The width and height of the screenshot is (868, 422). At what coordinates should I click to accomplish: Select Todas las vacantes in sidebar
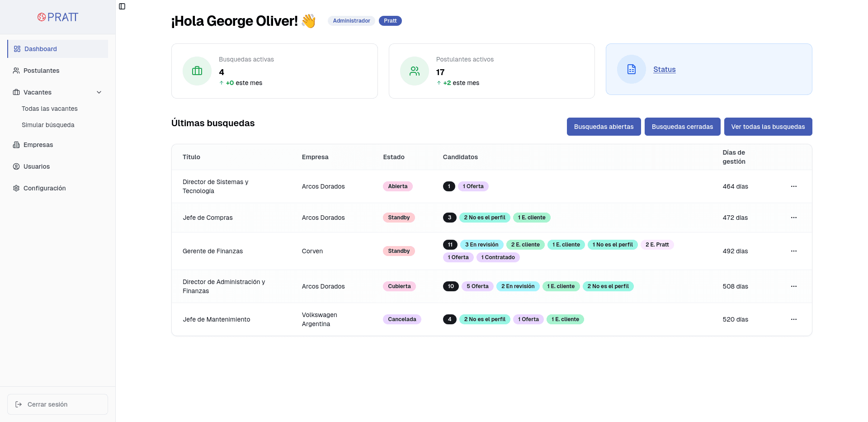tap(50, 109)
